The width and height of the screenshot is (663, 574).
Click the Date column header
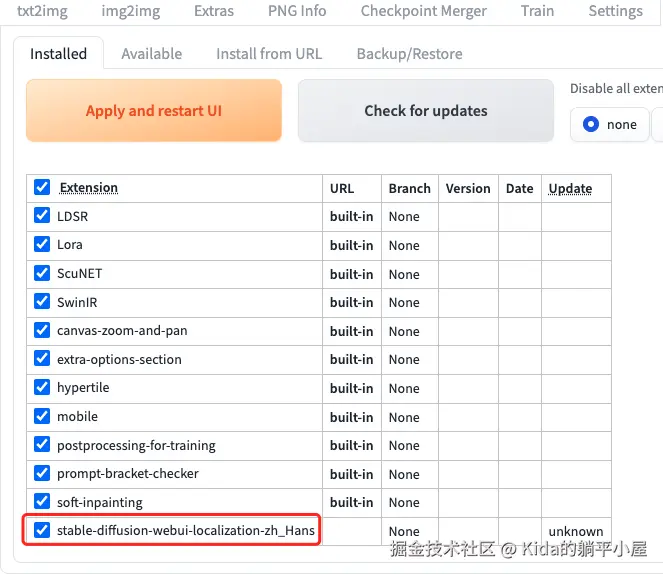pos(519,188)
